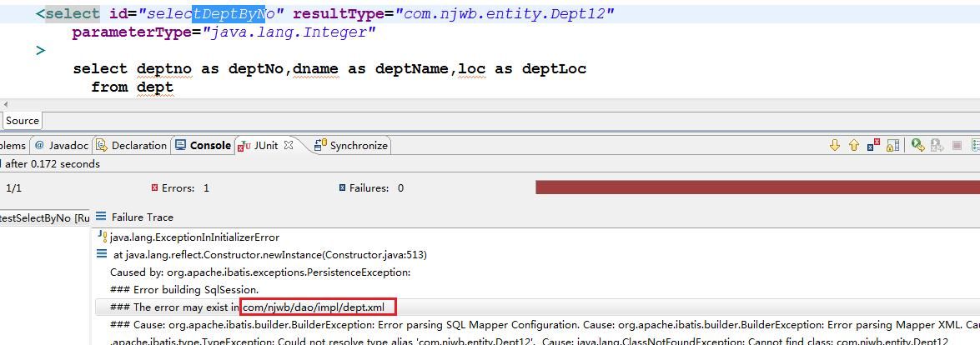Rerun the JUnit test

(917, 145)
